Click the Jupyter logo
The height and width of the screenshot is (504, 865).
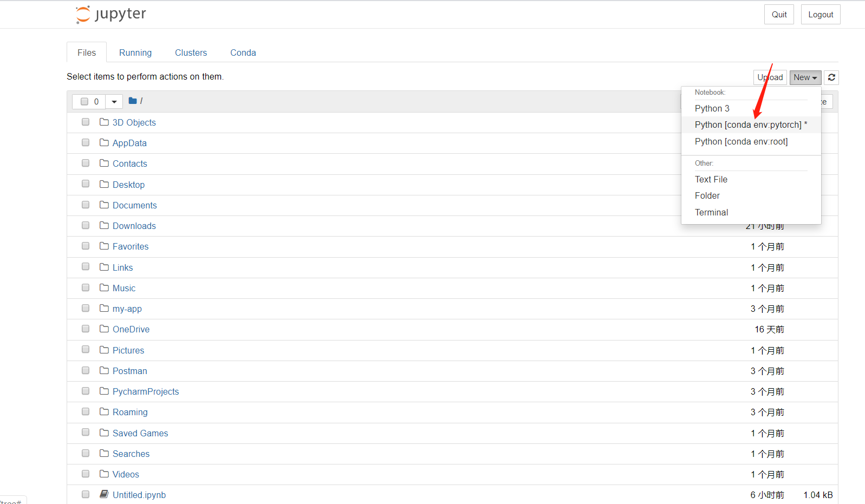point(111,15)
